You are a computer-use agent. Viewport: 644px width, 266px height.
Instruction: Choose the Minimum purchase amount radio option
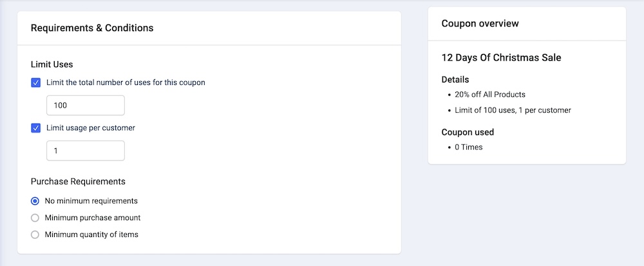point(35,218)
